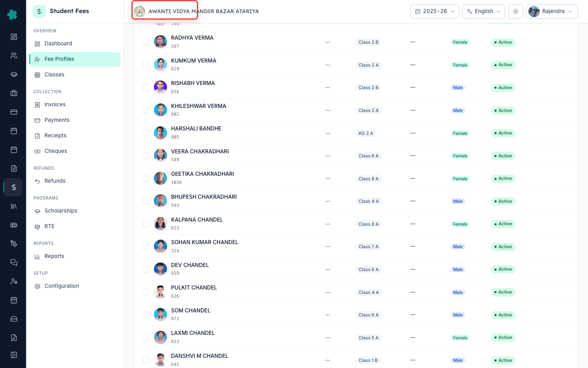Click admission number 1026 under GEETIKA CHAKRADHARI

click(x=176, y=183)
